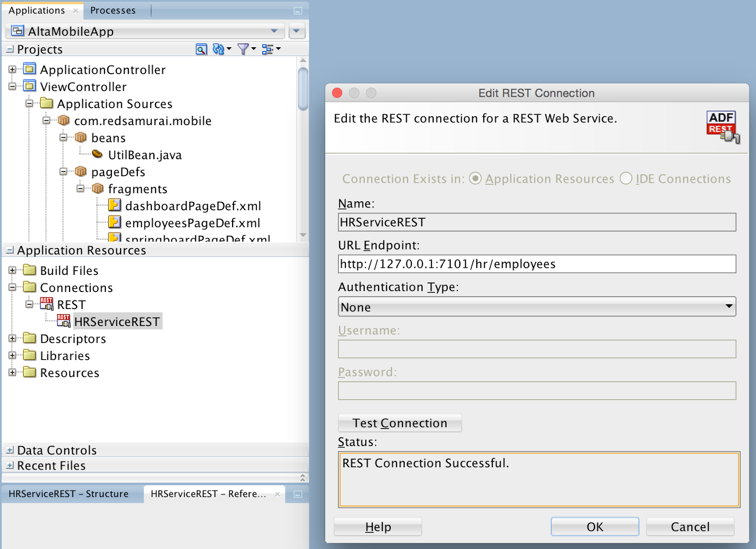Click the search icon in Projects toolbar
Screen dimensions: 756x549
point(201,49)
